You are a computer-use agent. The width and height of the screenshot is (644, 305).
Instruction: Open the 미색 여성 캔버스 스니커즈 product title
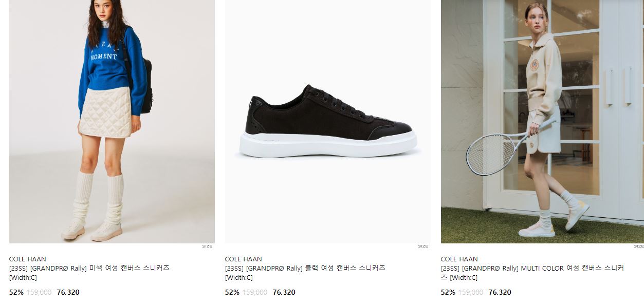(89, 273)
